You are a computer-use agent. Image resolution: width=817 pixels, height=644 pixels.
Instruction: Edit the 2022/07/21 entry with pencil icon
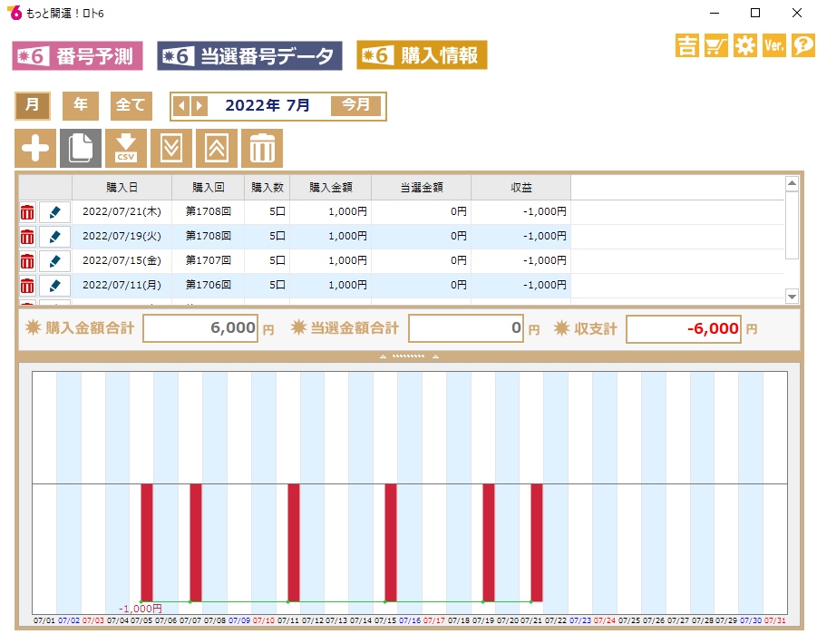55,212
